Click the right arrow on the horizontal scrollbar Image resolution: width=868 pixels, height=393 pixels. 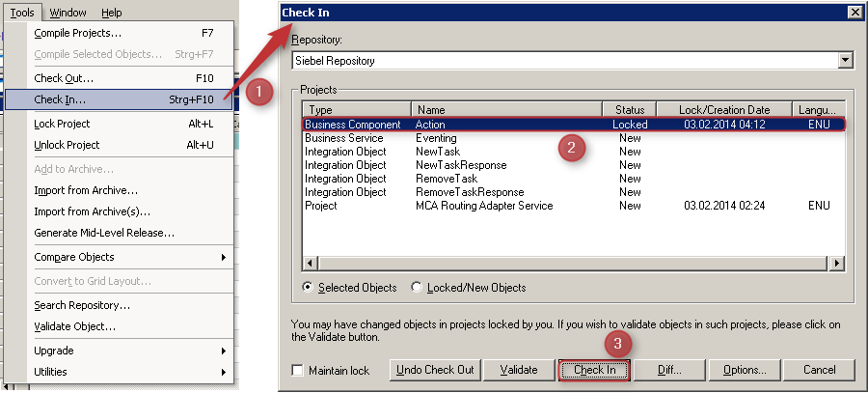pyautogui.click(x=837, y=263)
